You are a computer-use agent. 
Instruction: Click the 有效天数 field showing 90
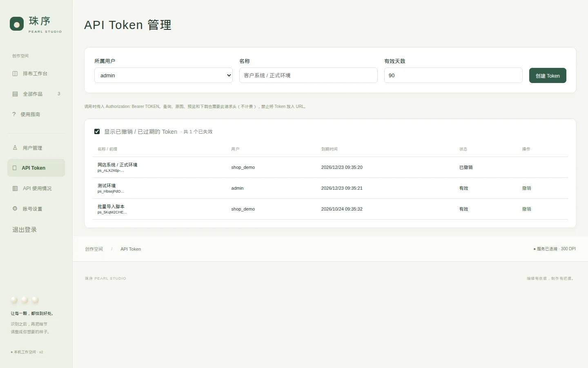(x=453, y=75)
